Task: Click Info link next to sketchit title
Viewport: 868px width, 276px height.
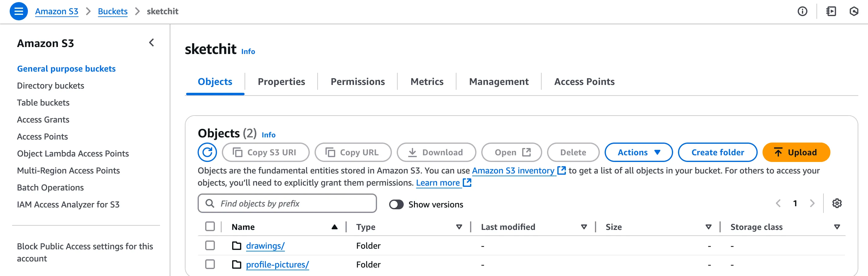Action: tap(248, 52)
